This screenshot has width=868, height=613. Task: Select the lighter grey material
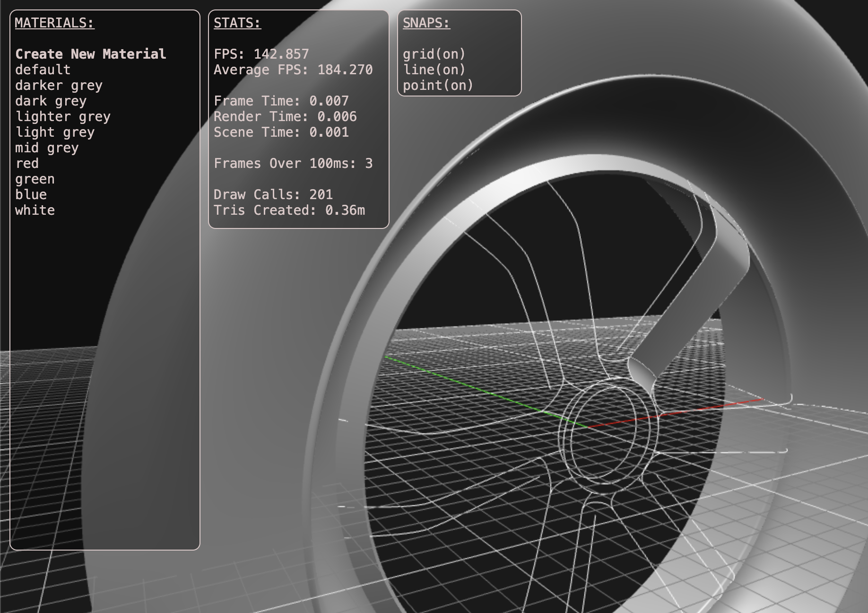[x=63, y=116]
